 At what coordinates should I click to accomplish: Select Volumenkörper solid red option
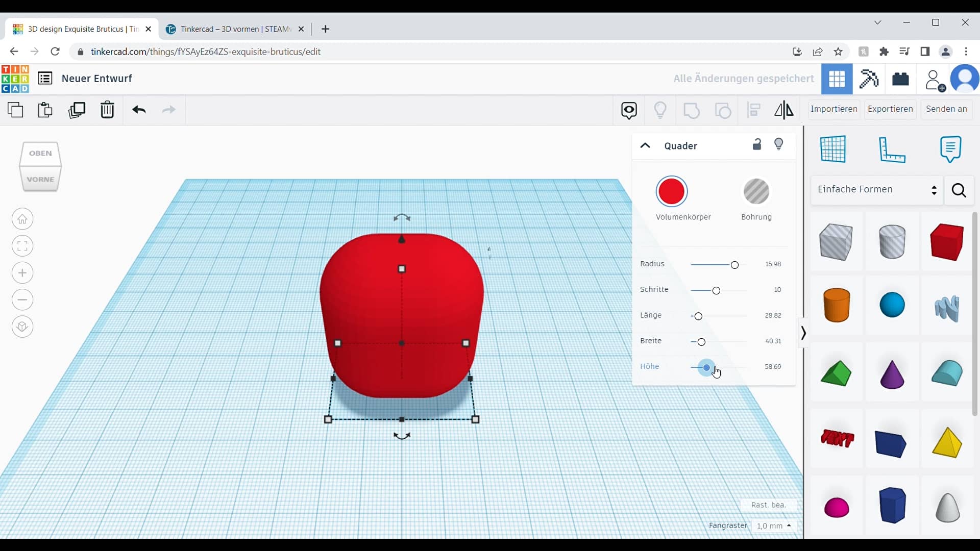[x=672, y=192]
